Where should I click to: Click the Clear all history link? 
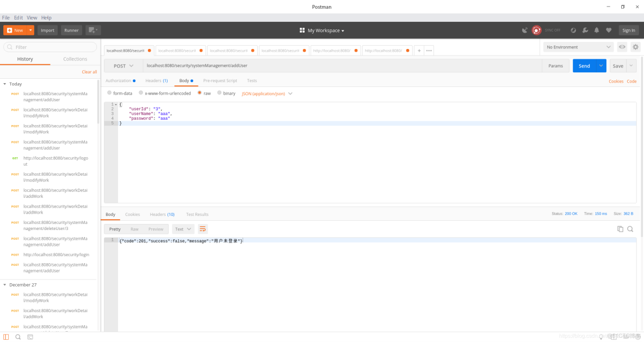89,71
